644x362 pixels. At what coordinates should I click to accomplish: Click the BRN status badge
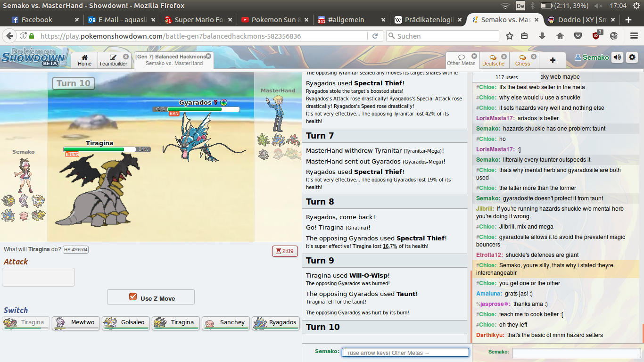tap(174, 114)
